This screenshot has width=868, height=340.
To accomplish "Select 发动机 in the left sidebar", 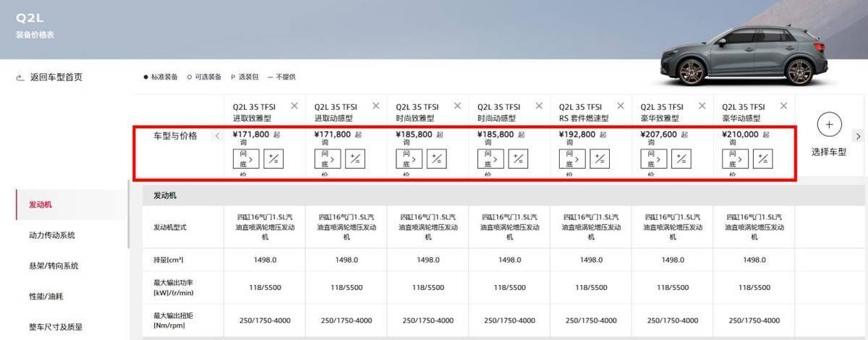I will point(41,205).
